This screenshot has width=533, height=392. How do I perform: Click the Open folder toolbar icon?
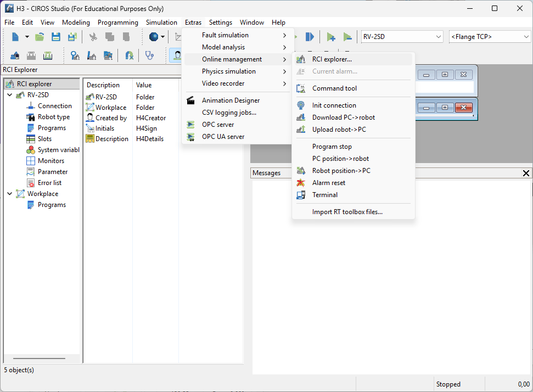pyautogui.click(x=40, y=37)
